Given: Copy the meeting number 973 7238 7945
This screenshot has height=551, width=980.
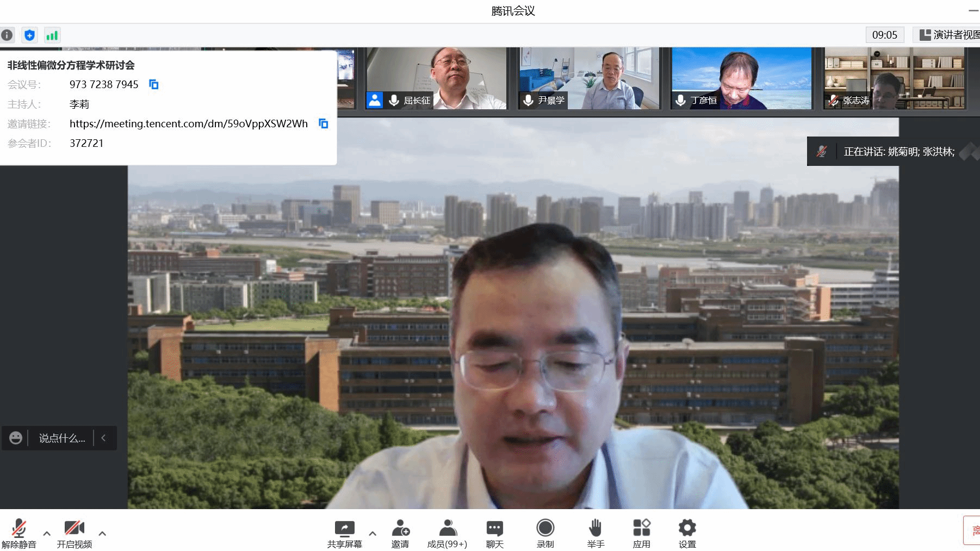Looking at the screenshot, I should coord(154,84).
